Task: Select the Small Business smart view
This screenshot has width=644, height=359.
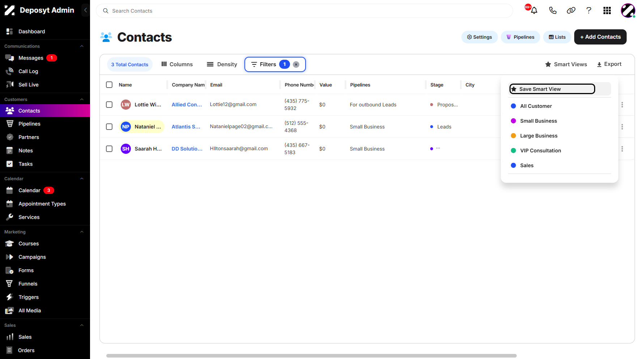Action: point(538,121)
